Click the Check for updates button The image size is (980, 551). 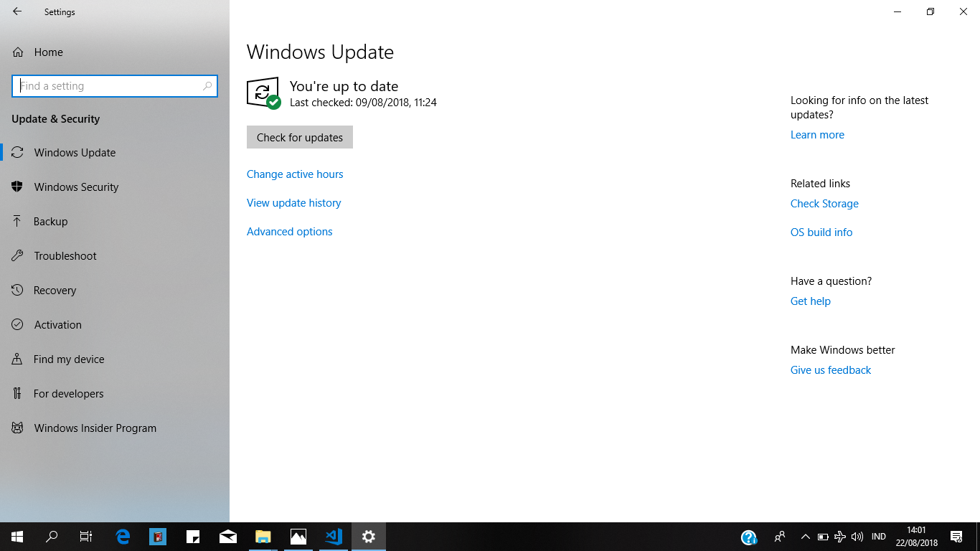(x=300, y=137)
